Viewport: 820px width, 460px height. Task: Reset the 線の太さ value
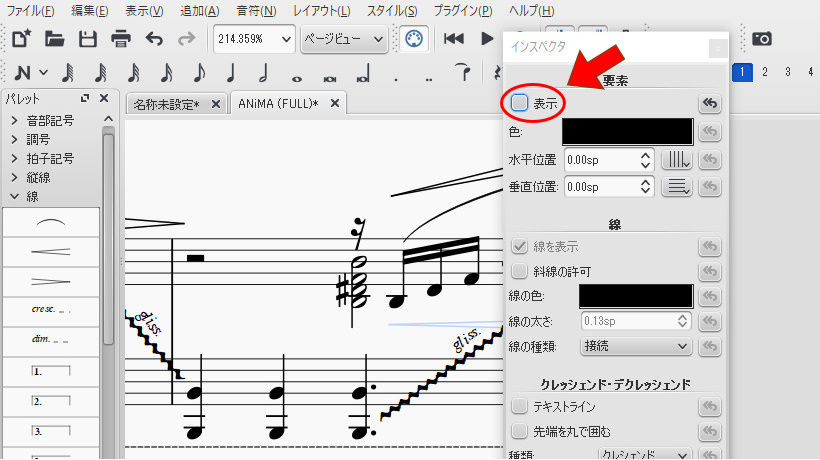click(710, 321)
